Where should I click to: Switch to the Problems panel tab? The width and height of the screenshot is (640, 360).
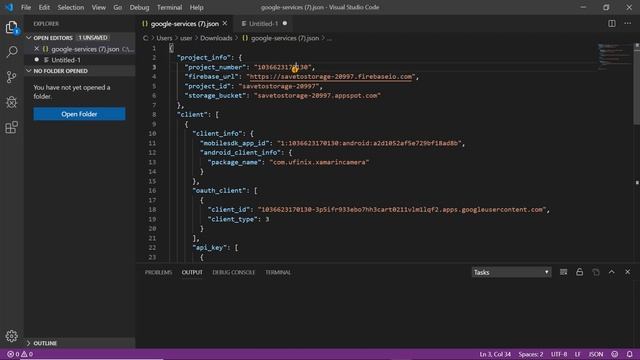158,272
